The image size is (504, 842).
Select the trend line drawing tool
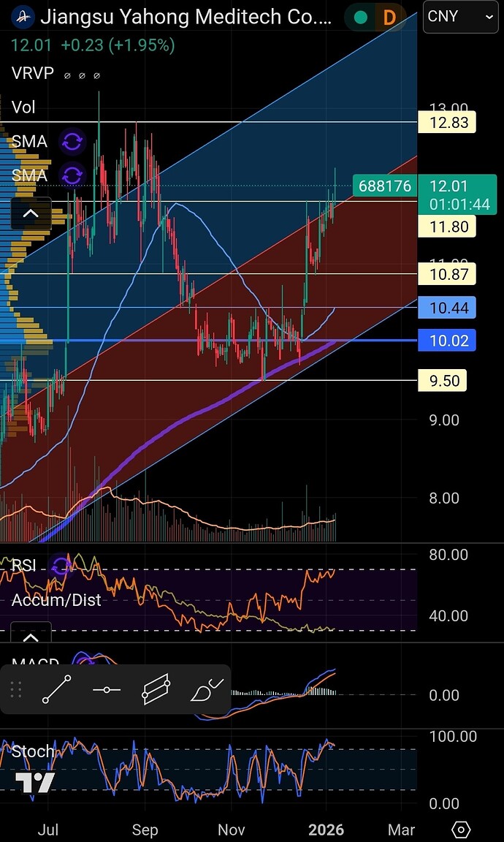(x=56, y=689)
